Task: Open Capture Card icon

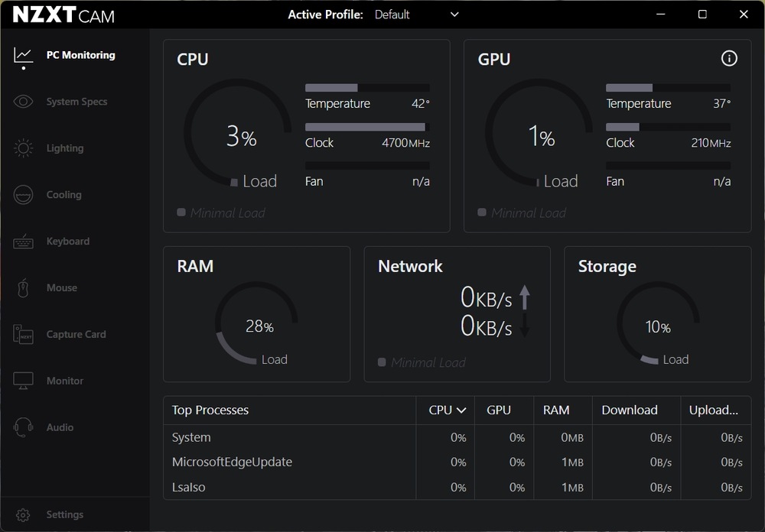Action: coord(23,335)
